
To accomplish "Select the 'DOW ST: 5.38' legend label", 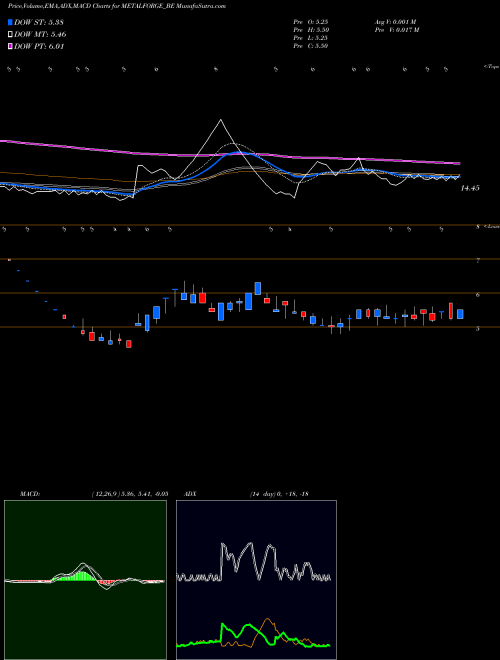I will 39,22.
